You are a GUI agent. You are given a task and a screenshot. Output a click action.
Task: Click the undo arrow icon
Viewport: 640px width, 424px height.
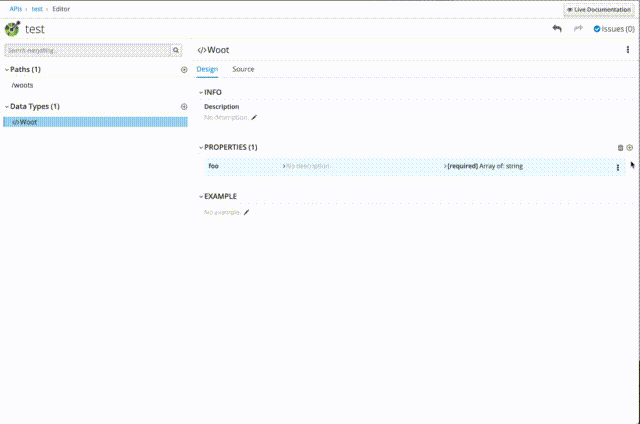[557, 29]
